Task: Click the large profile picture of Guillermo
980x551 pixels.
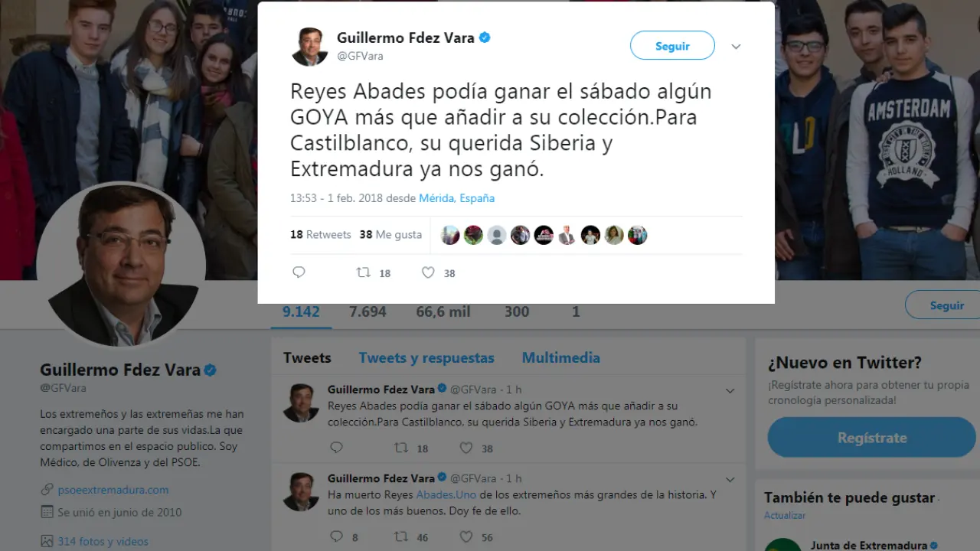Action: [121, 266]
